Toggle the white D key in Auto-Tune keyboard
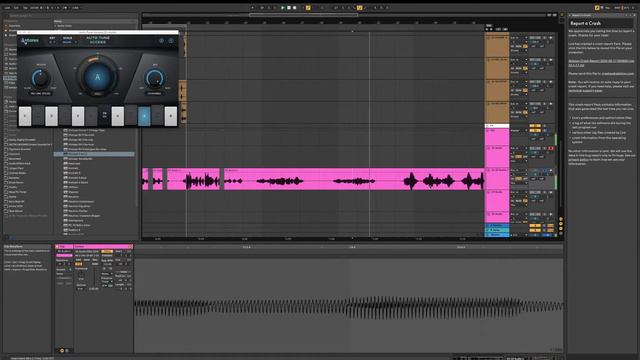 51,116
